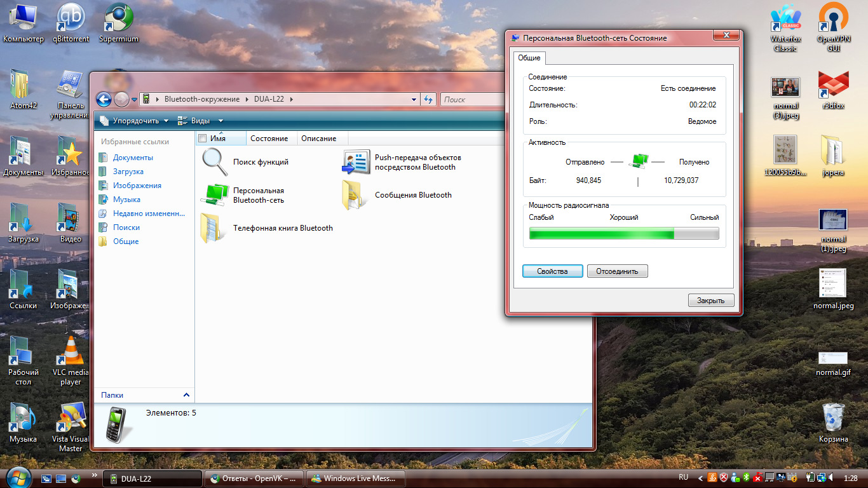Tick the select-all checkbox beside Имя
This screenshot has height=488, width=868.
pos(203,139)
